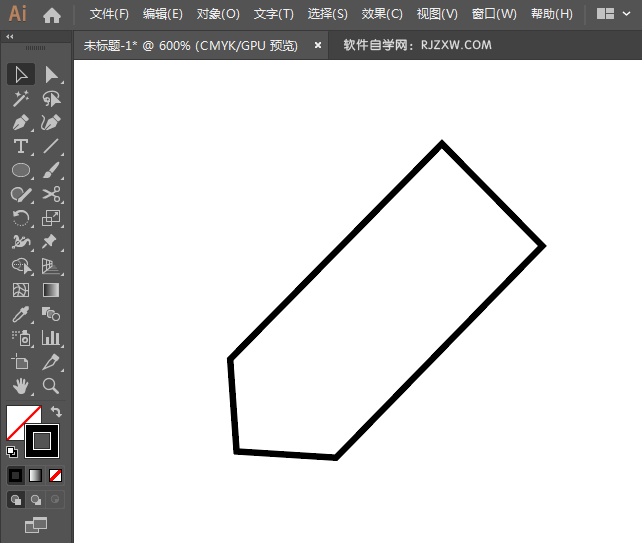This screenshot has height=543, width=642.
Task: Open the 帮助(H) menu
Action: pos(552,14)
